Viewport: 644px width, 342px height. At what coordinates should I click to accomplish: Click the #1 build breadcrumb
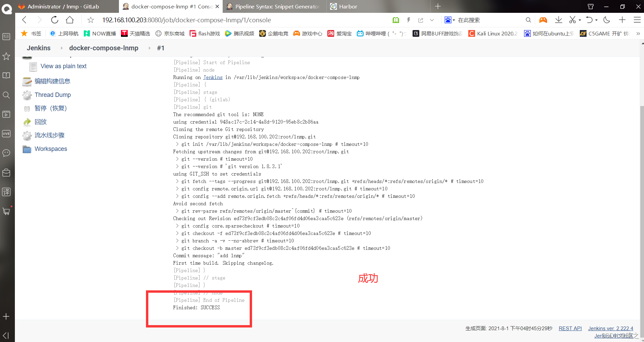tap(161, 48)
